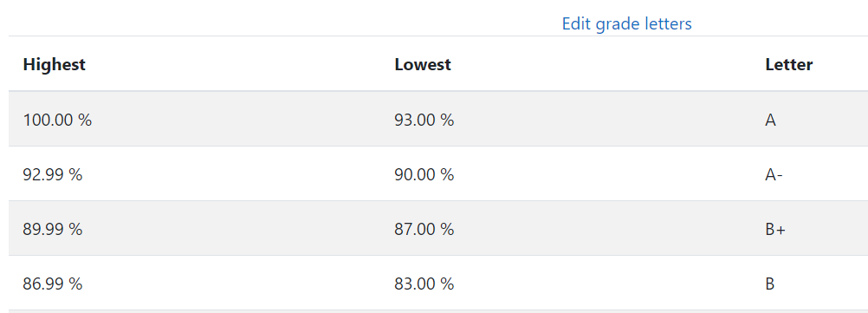Click the Letter column header
The width and height of the screenshot is (868, 313).
coord(789,64)
